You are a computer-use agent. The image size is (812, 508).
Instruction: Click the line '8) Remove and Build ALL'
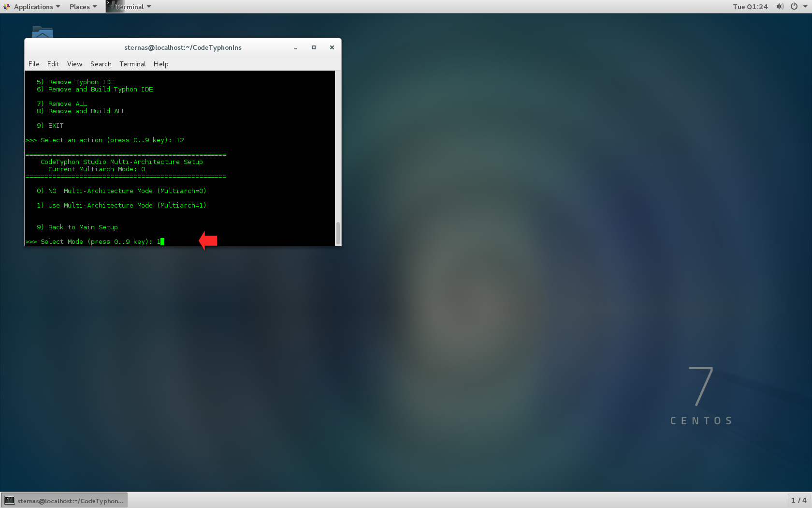[81, 111]
